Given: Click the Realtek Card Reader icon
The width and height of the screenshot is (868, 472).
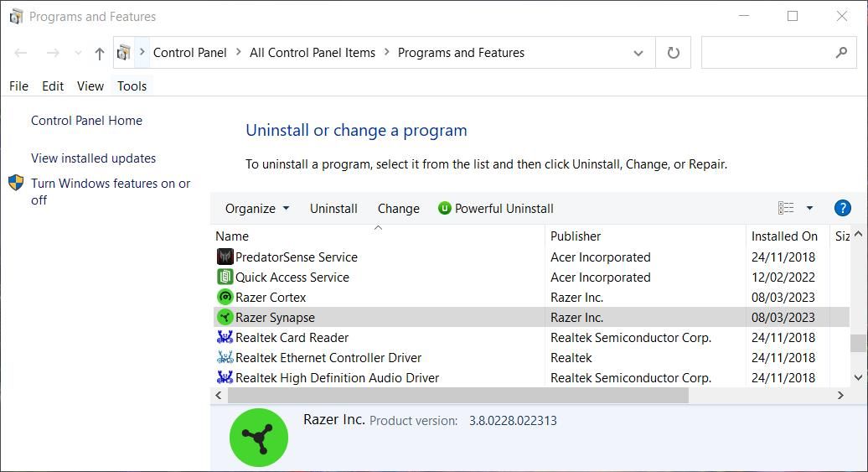Looking at the screenshot, I should [225, 337].
